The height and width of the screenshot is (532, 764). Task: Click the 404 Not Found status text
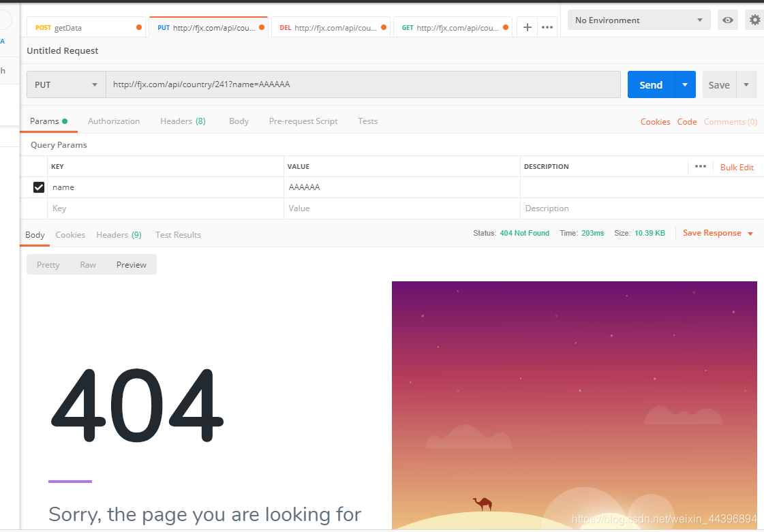tap(524, 233)
